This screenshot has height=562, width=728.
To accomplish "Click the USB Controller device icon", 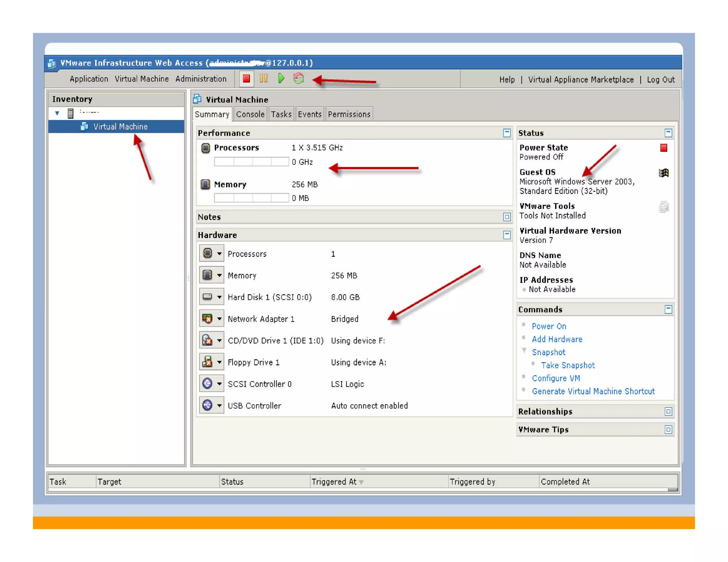I will 207,405.
